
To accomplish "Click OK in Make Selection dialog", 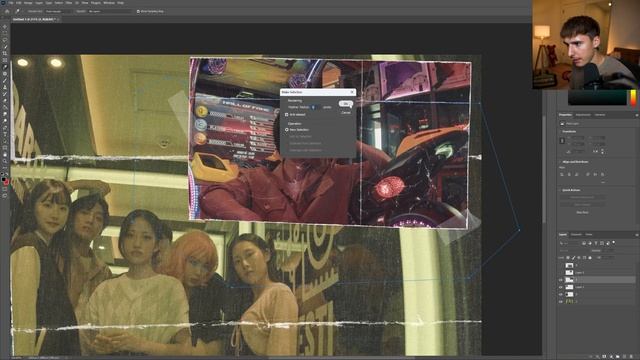I will point(346,104).
